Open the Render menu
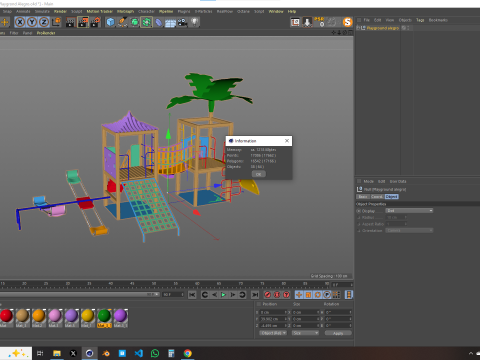This screenshot has width=480, height=360. click(60, 11)
